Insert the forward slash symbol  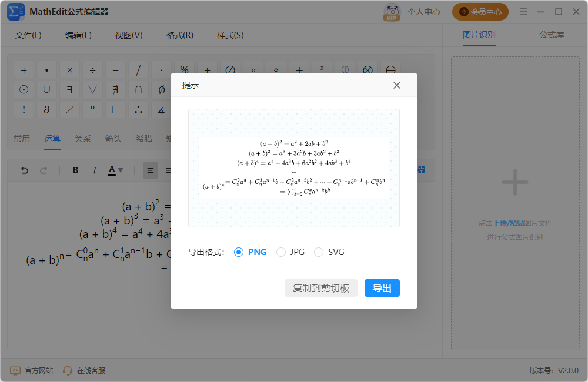tap(138, 70)
